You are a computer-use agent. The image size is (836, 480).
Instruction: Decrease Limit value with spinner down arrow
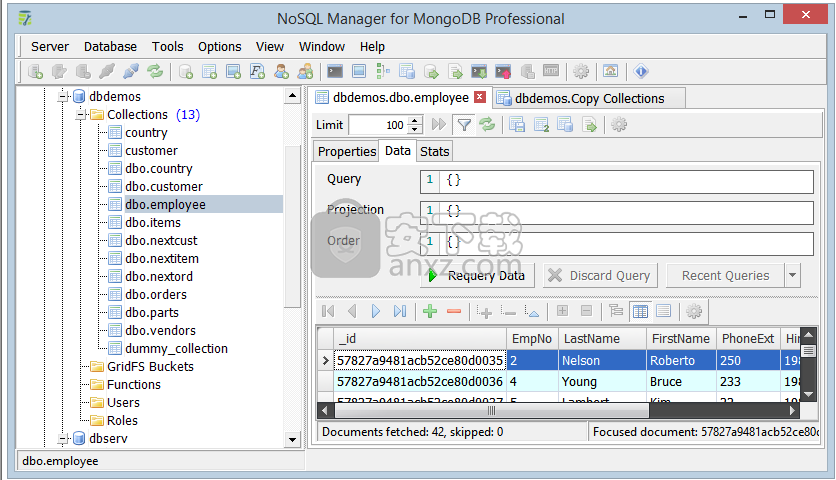pos(415,129)
